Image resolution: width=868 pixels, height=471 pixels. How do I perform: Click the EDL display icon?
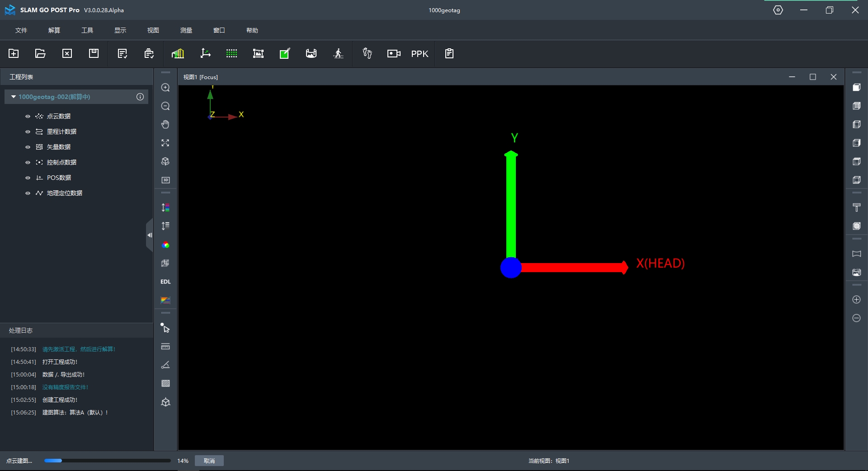click(165, 282)
